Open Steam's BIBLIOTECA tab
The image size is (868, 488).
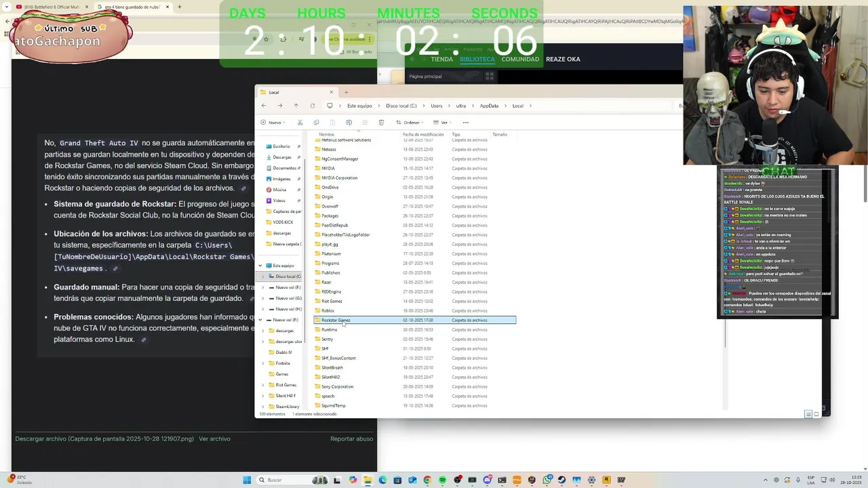(x=477, y=59)
